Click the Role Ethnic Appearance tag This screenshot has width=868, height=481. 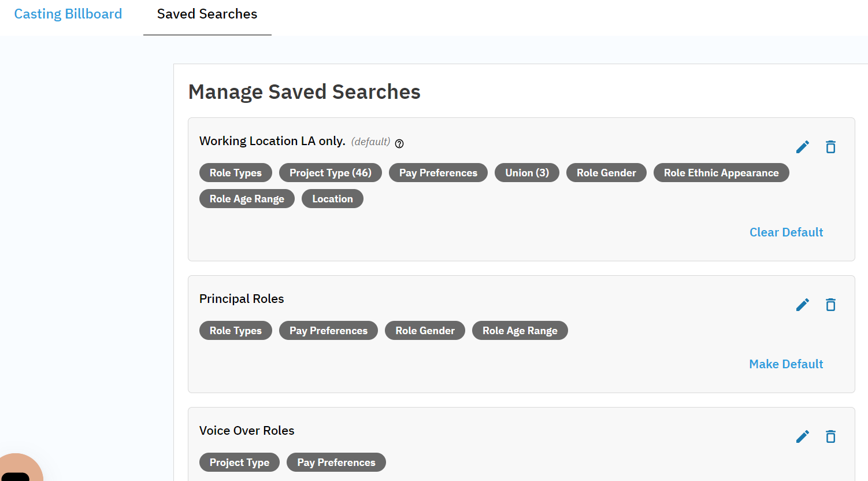[721, 173]
